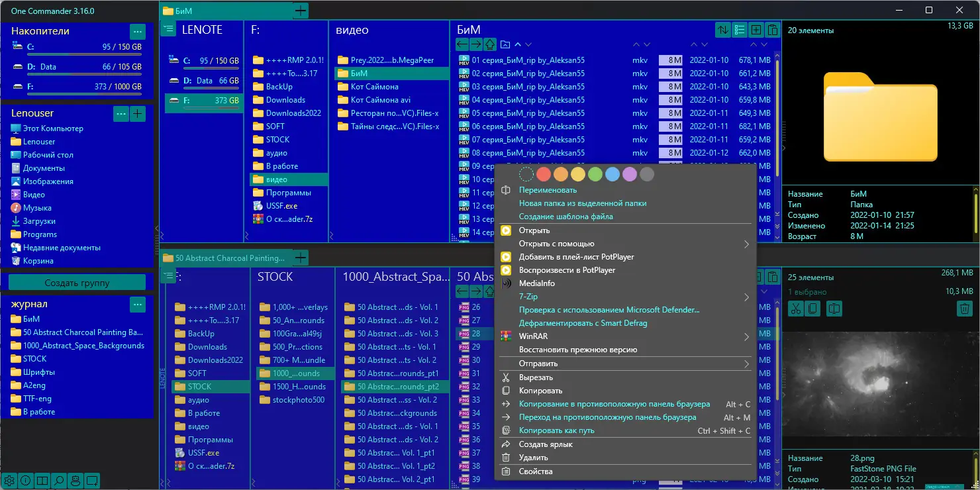
Task: Click the 28.png preview thumbnail
Action: click(x=881, y=384)
